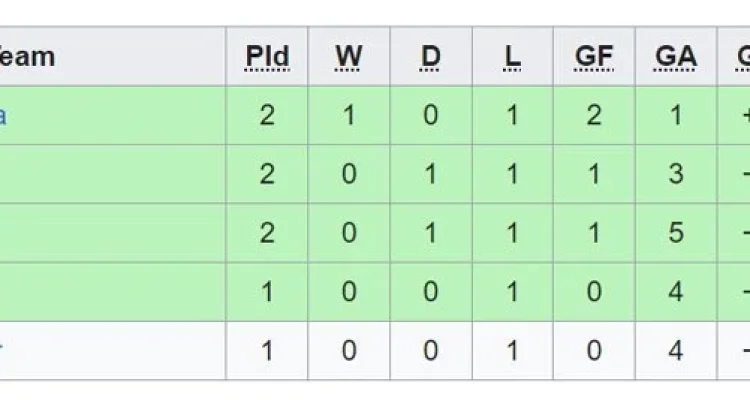
Task: Select second row's D value 1
Action: point(430,174)
